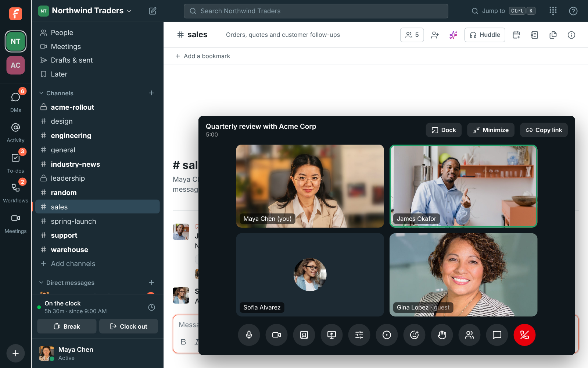This screenshot has width=588, height=368.
Task: Open Later saved items
Action: 97,74
